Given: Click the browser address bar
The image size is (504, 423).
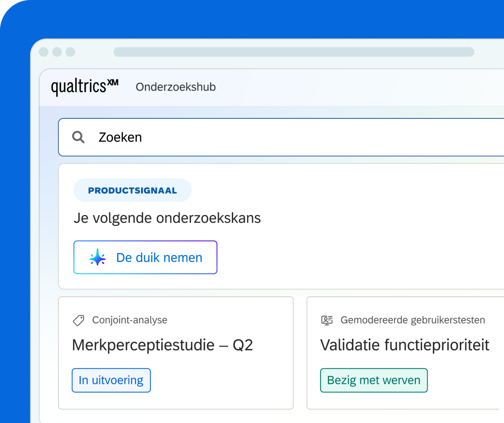Looking at the screenshot, I should 294,52.
